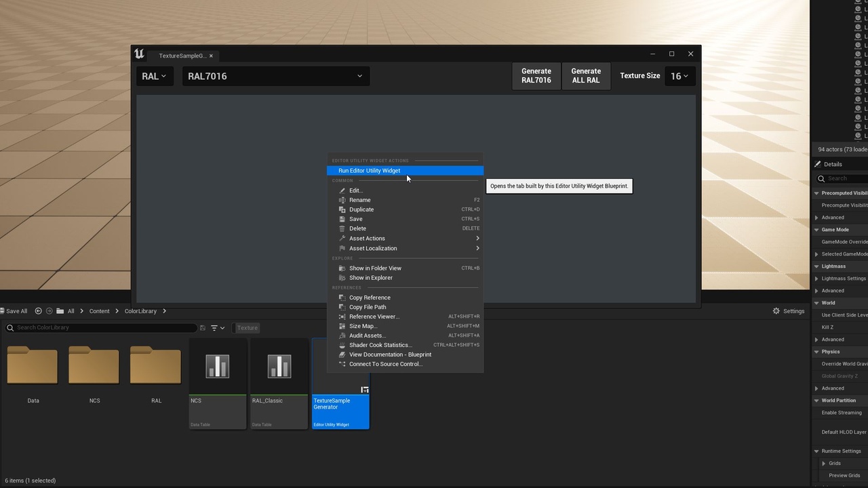Image resolution: width=868 pixels, height=488 pixels.
Task: Click the Reference Viewer icon
Action: 342,317
